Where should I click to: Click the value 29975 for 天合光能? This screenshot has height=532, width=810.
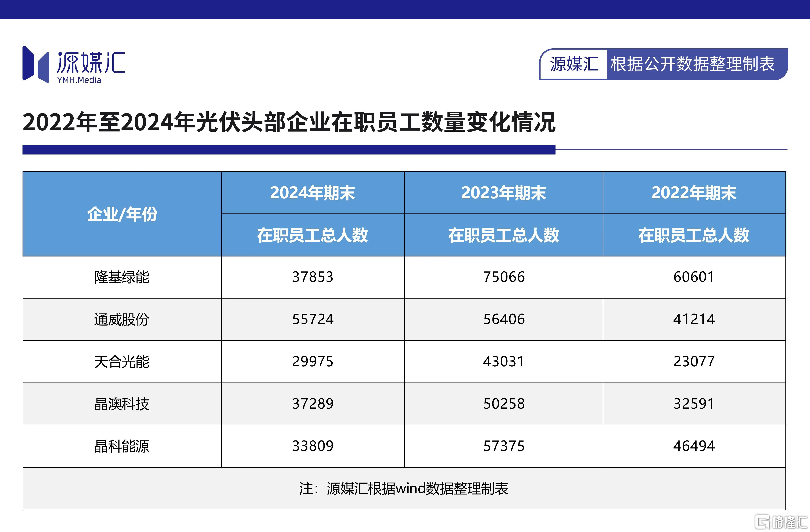coord(313,361)
